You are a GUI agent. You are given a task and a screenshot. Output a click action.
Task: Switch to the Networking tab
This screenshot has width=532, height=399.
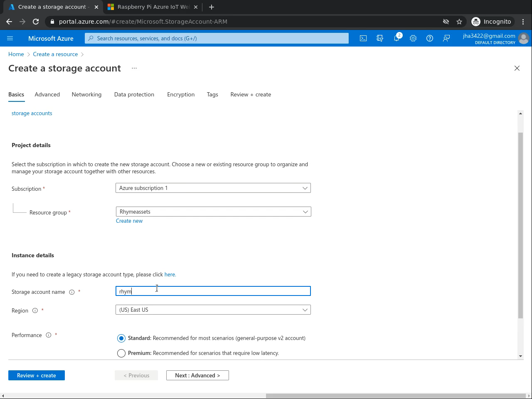[x=86, y=95]
